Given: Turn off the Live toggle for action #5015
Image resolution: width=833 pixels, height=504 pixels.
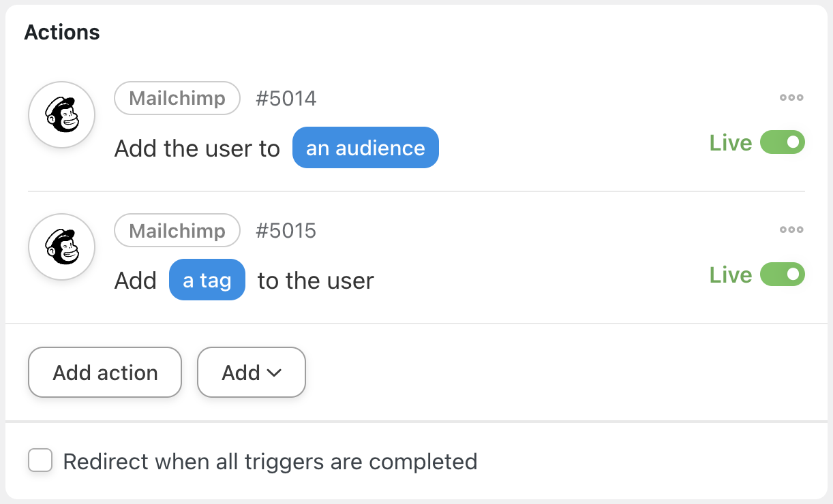Looking at the screenshot, I should click(783, 275).
